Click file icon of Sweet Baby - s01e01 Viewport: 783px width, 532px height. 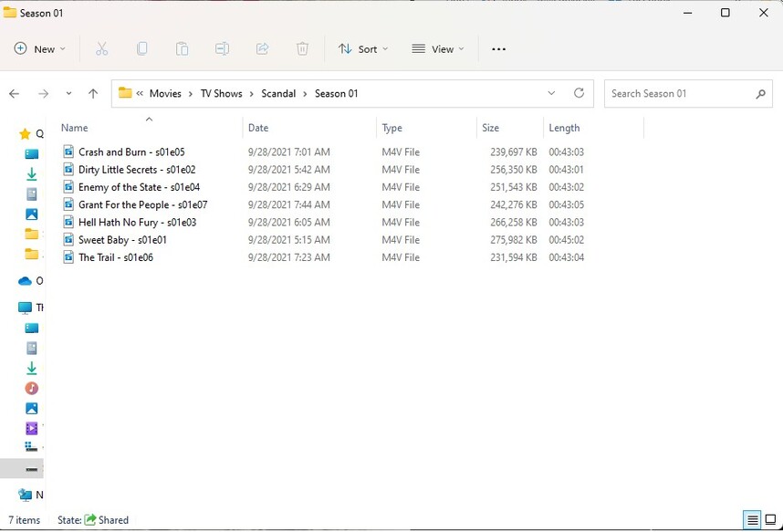pos(68,240)
